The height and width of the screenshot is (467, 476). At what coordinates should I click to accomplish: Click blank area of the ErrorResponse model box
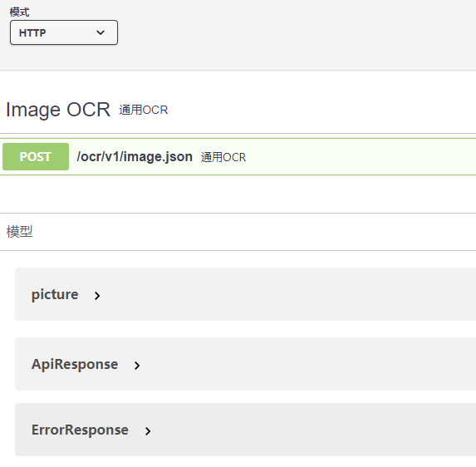[x=312, y=430]
